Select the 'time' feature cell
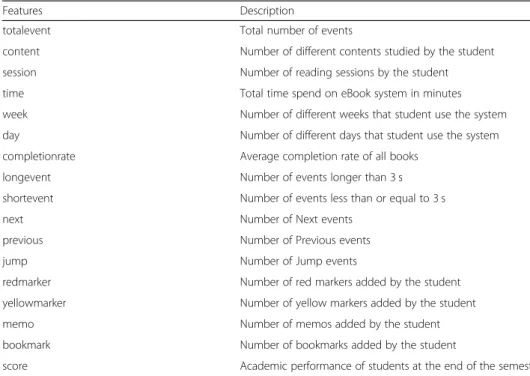The height and width of the screenshot is (376, 530). click(x=13, y=93)
